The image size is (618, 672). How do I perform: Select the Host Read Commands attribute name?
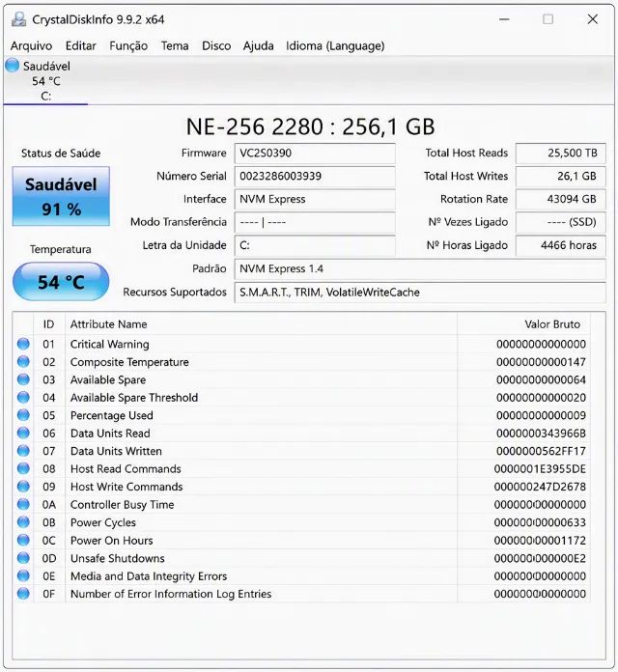point(126,469)
